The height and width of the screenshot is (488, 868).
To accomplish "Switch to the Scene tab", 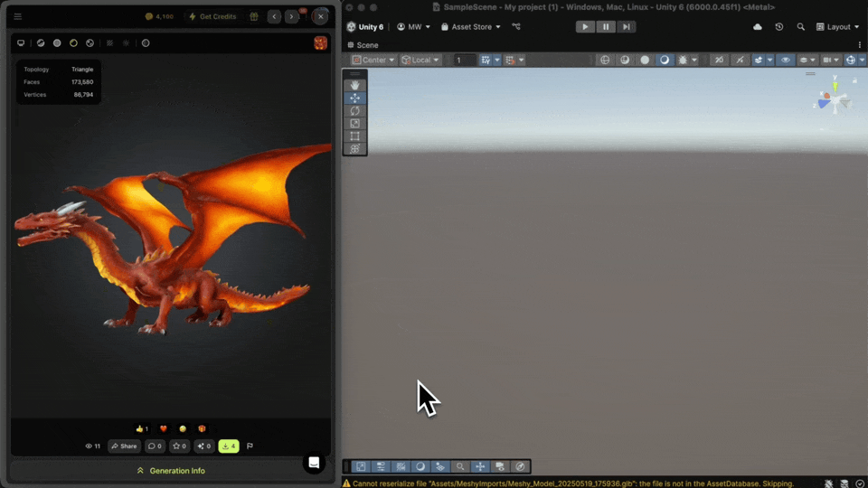I will tap(363, 45).
